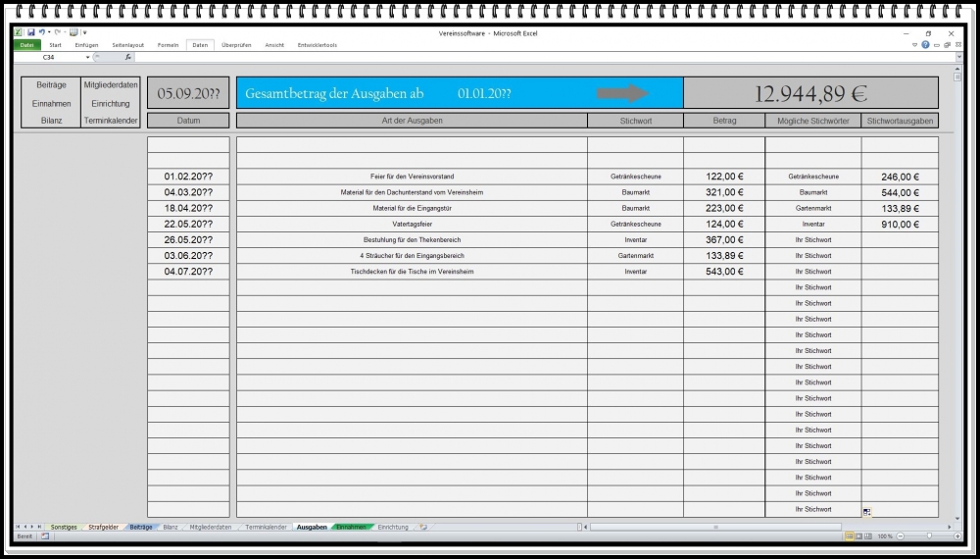Screen dimensions: 980x559
Task: Switch to Page Layout view icon
Action: (x=858, y=536)
